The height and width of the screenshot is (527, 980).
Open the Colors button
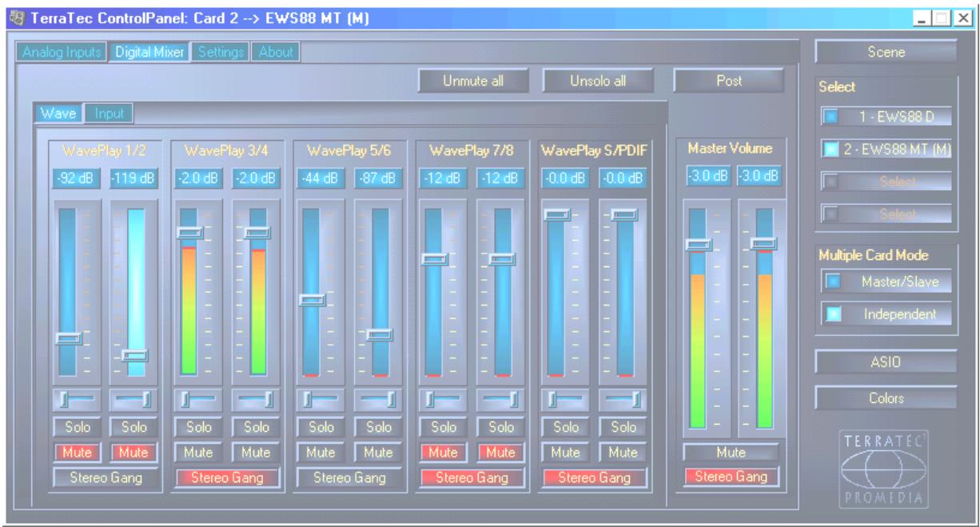point(886,397)
